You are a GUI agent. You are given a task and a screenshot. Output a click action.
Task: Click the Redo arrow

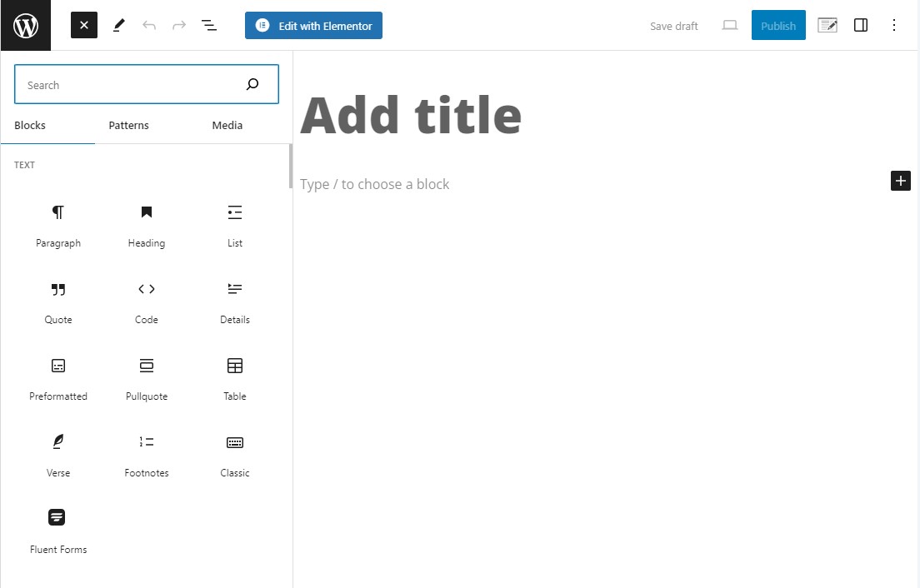coord(179,25)
